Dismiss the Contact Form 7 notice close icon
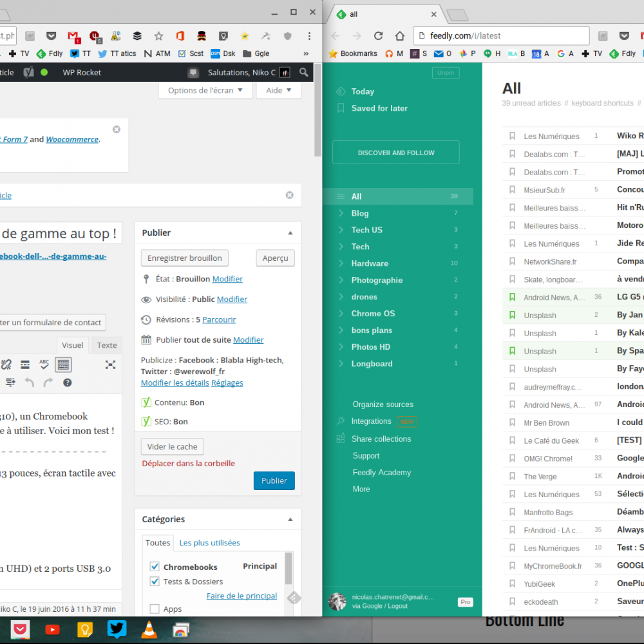Screen dimensions: 644x644 (117, 129)
